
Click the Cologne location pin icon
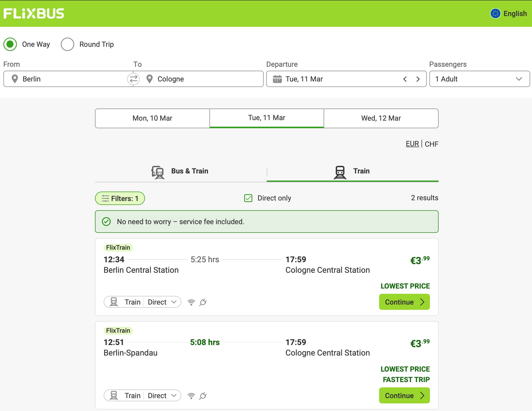click(149, 79)
